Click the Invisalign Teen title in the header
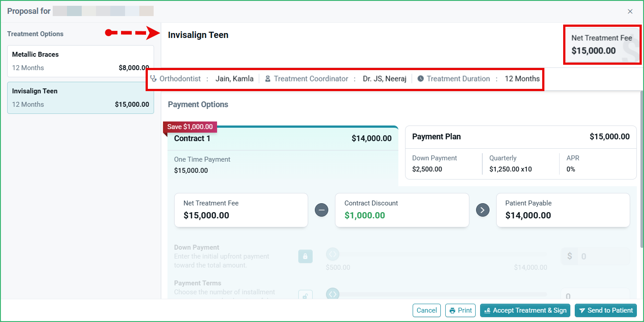The image size is (644, 322). point(198,35)
